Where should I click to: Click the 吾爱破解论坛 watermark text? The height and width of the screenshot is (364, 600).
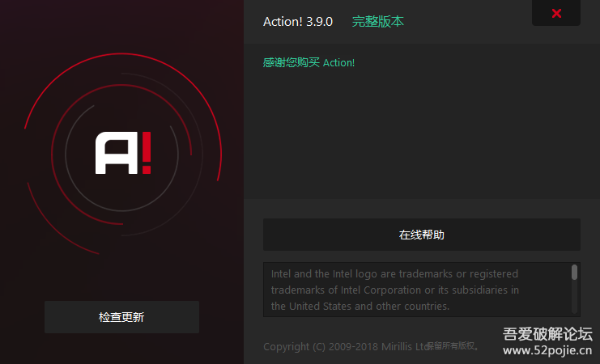(547, 333)
